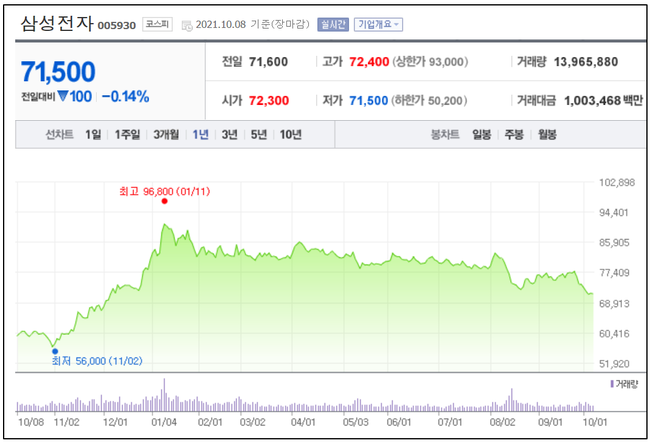Click the 시가 value 72,300
This screenshot has height=443, width=650.
(269, 101)
